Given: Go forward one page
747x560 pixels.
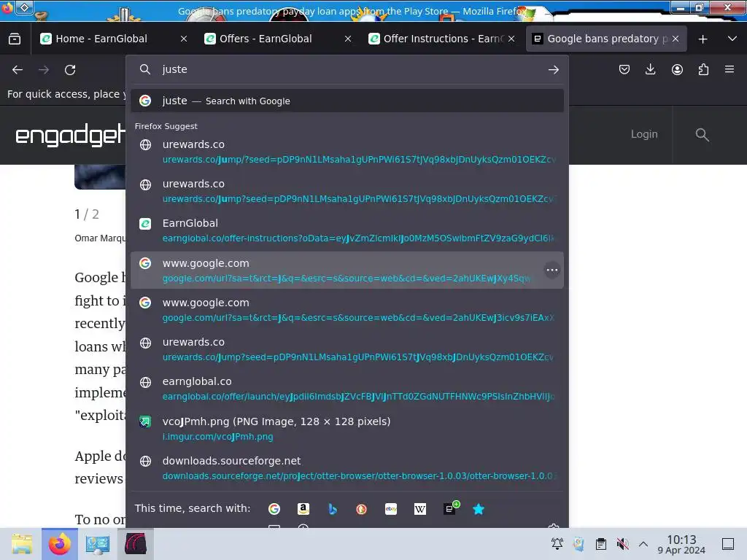Looking at the screenshot, I should 44,70.
